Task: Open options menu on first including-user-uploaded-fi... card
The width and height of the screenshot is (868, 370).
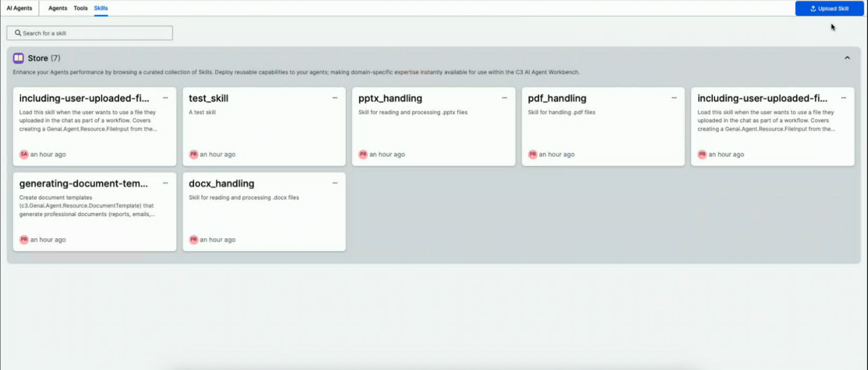Action: tap(165, 98)
